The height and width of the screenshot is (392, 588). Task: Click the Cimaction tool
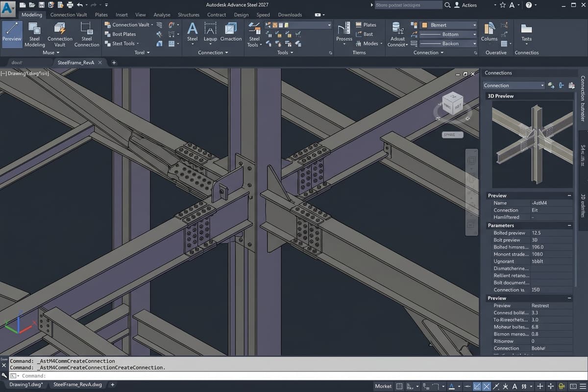pyautogui.click(x=231, y=32)
